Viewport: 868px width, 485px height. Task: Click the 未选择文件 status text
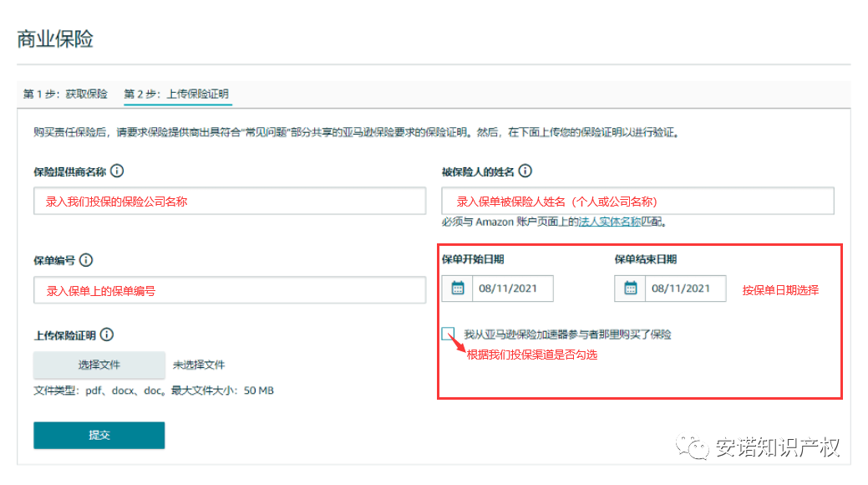[199, 365]
